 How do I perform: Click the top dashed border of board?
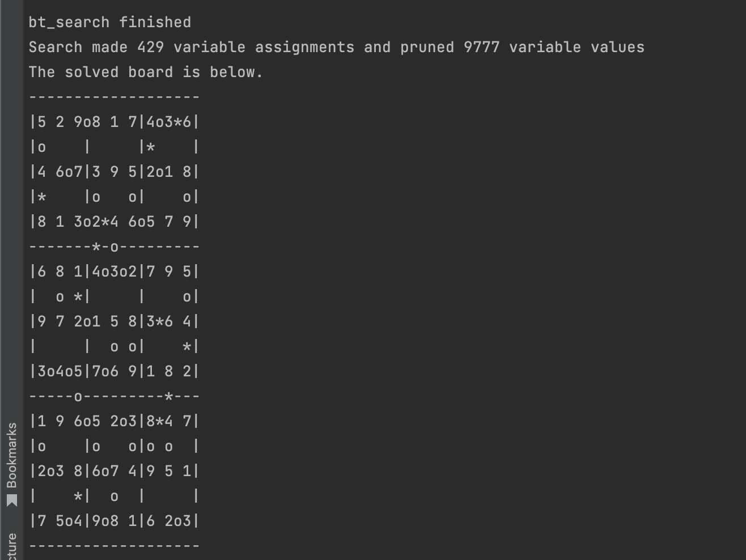click(x=114, y=97)
